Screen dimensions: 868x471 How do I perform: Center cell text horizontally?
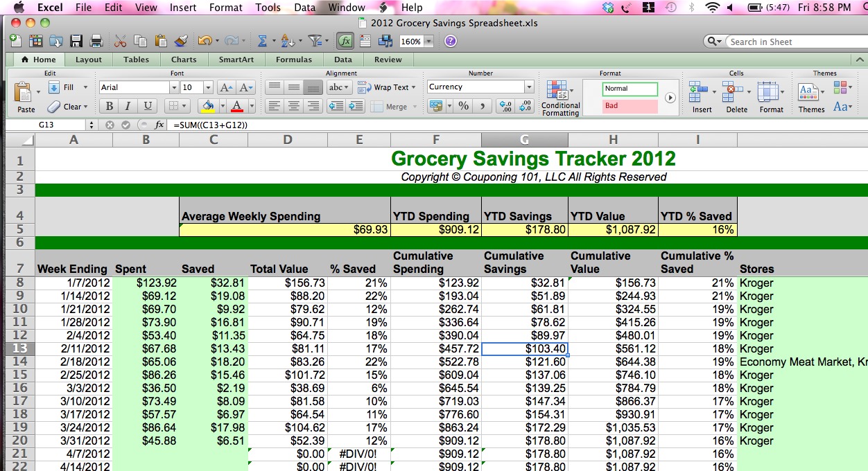[x=294, y=106]
